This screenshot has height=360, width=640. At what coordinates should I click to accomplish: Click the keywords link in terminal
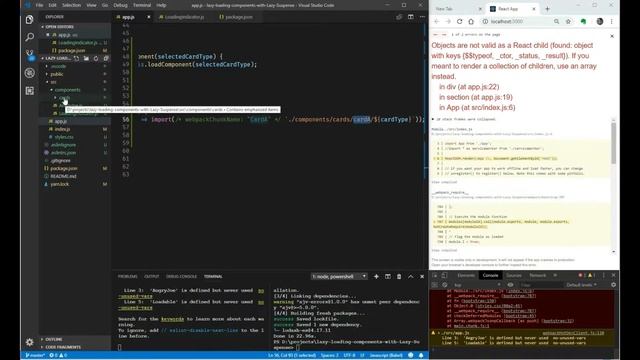click(x=172, y=319)
